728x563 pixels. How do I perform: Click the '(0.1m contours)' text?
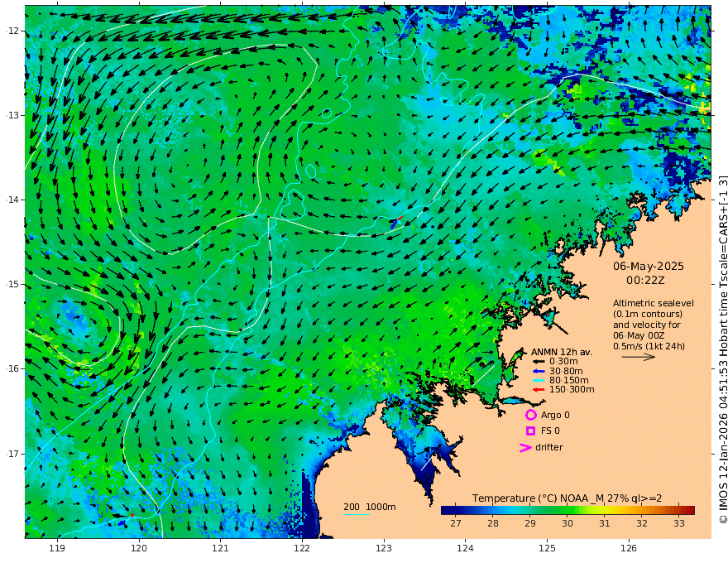[648, 314]
